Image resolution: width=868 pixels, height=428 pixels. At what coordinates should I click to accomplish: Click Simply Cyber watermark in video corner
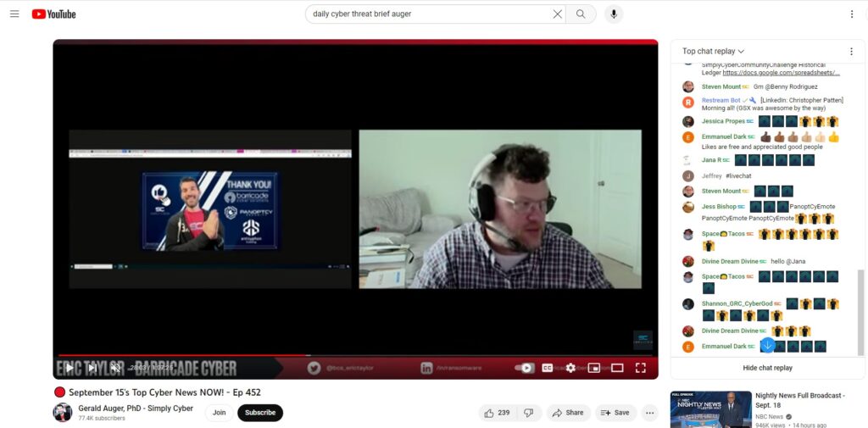643,340
